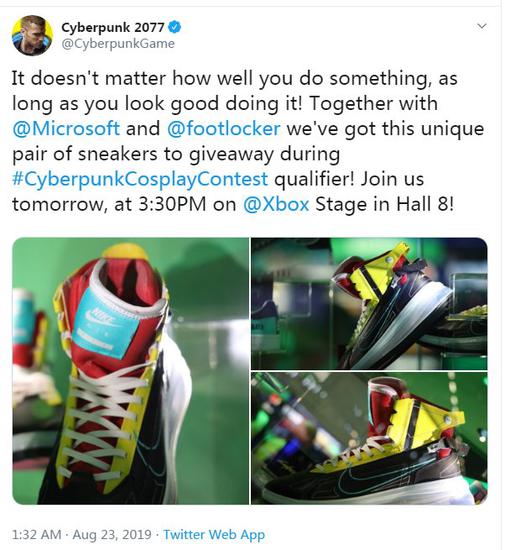The image size is (505, 550).
Task: Click the tweet body text paragraph
Action: coord(248,141)
